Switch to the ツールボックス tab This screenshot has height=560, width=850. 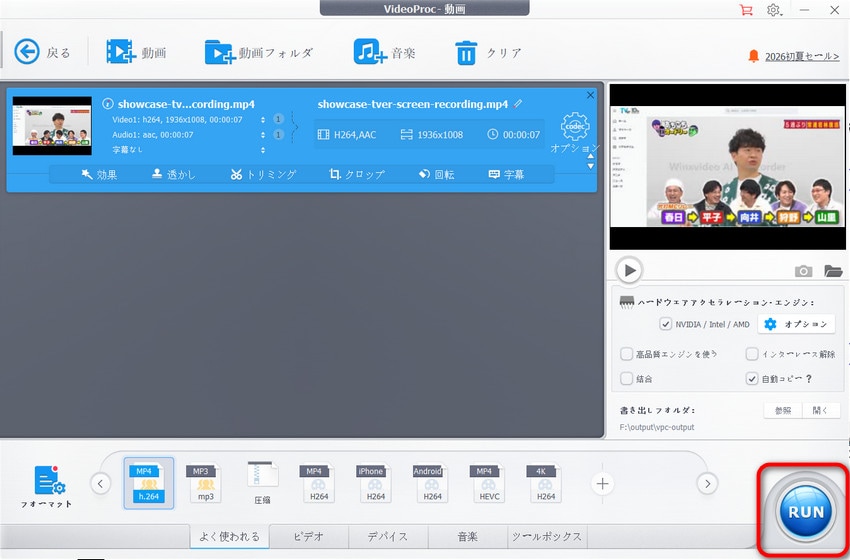[547, 537]
